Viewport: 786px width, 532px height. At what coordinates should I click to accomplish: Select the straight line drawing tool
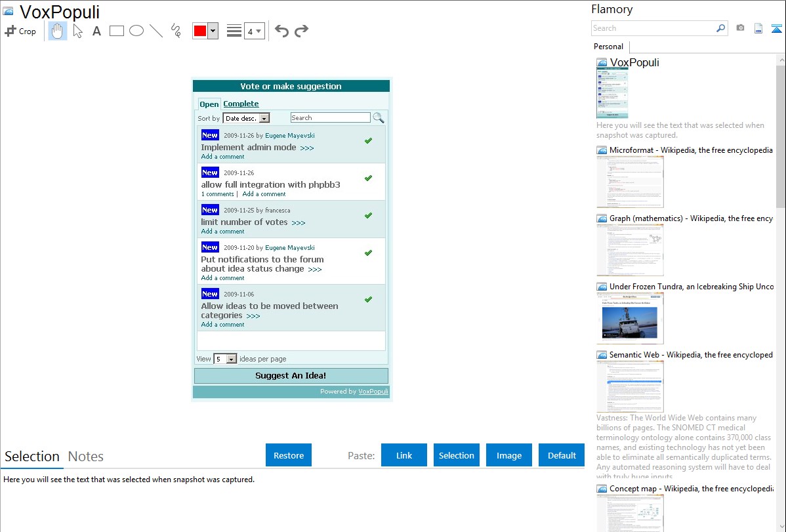156,31
